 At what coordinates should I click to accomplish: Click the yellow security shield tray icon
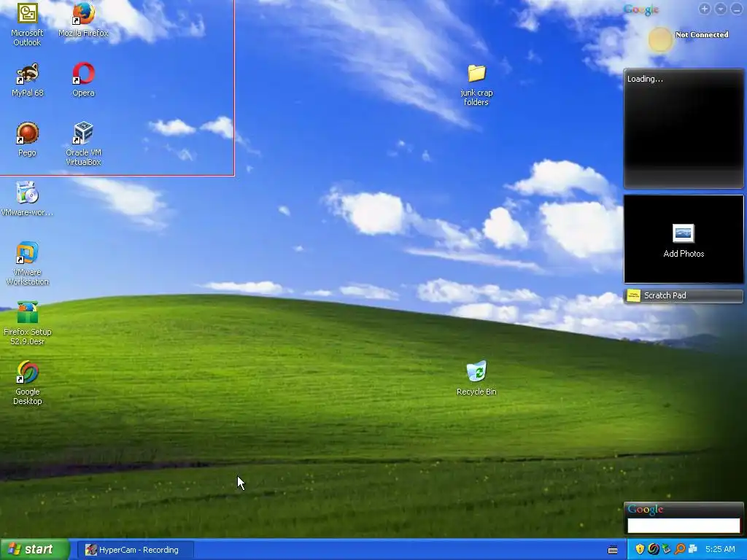coord(640,550)
